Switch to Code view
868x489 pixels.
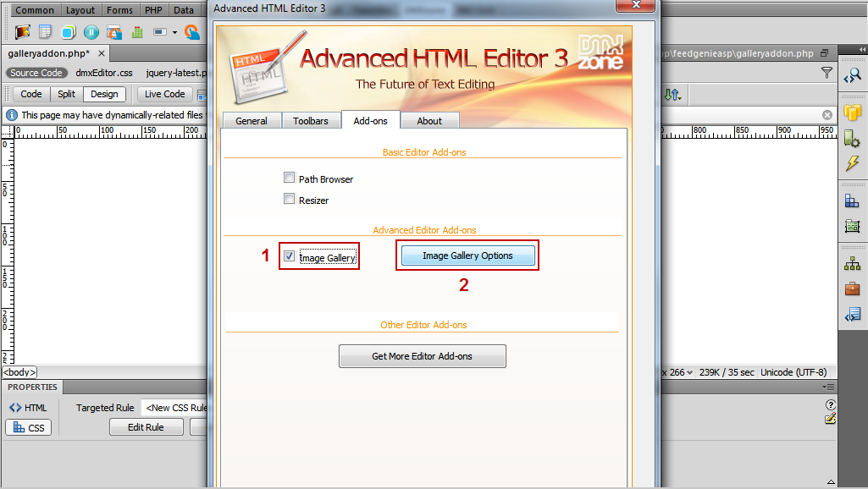pyautogui.click(x=31, y=94)
